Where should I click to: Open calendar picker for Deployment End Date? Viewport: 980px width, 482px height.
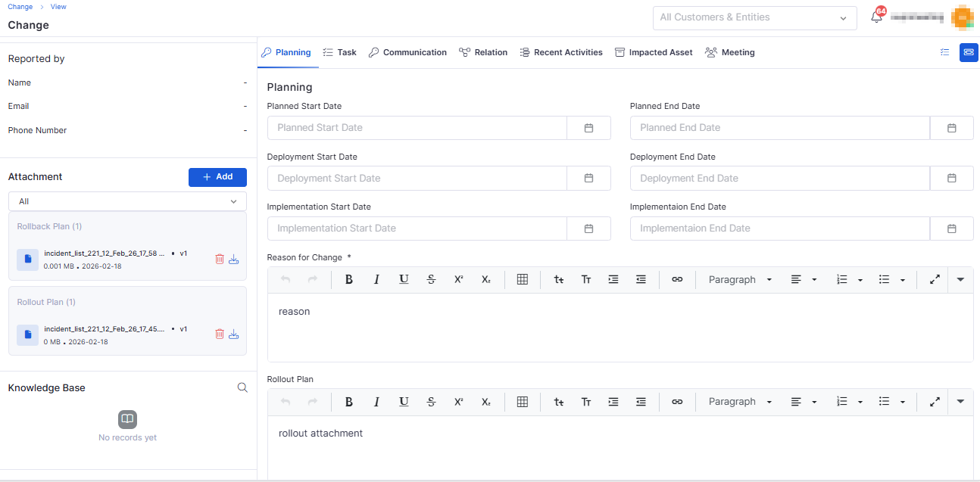(x=951, y=179)
